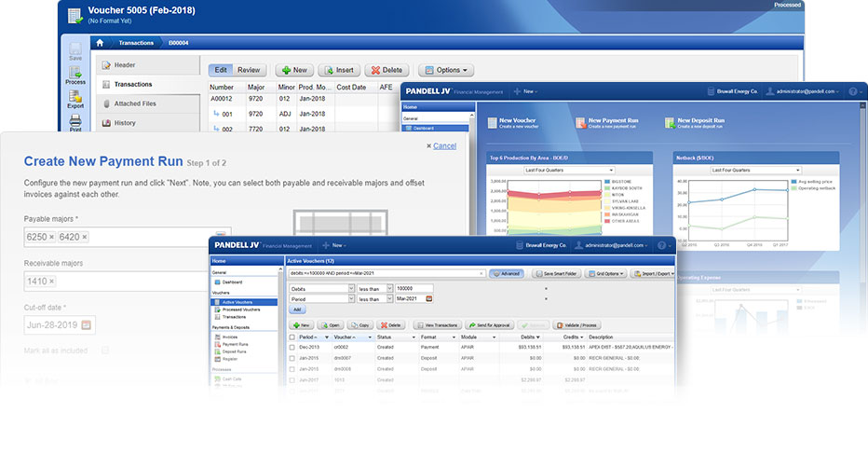Click the Export icon in voucher sidebar

[x=75, y=97]
